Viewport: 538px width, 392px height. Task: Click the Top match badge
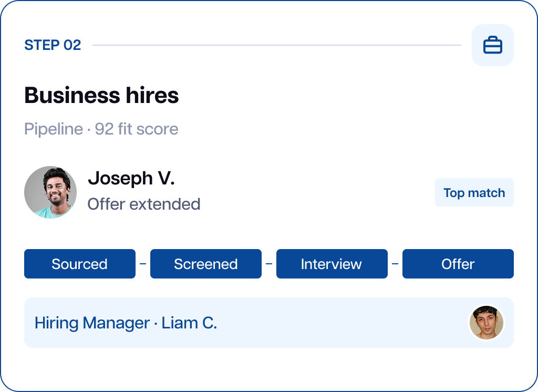tap(474, 192)
